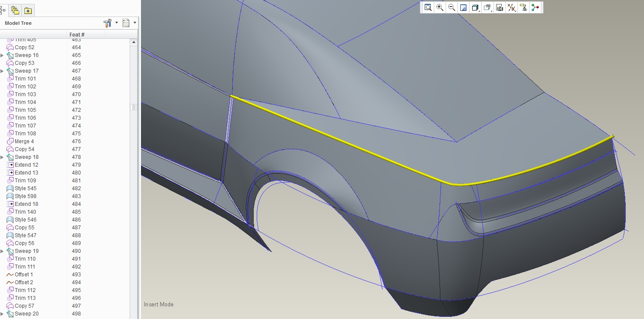
Task: Open the Saved Orientations icon
Action: [487, 7]
